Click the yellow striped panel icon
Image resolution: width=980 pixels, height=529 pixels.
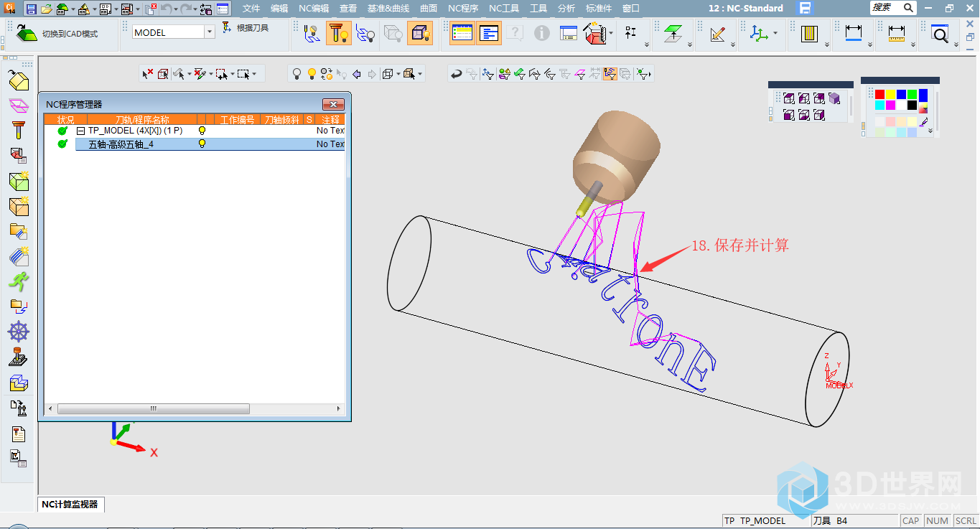pyautogui.click(x=811, y=33)
